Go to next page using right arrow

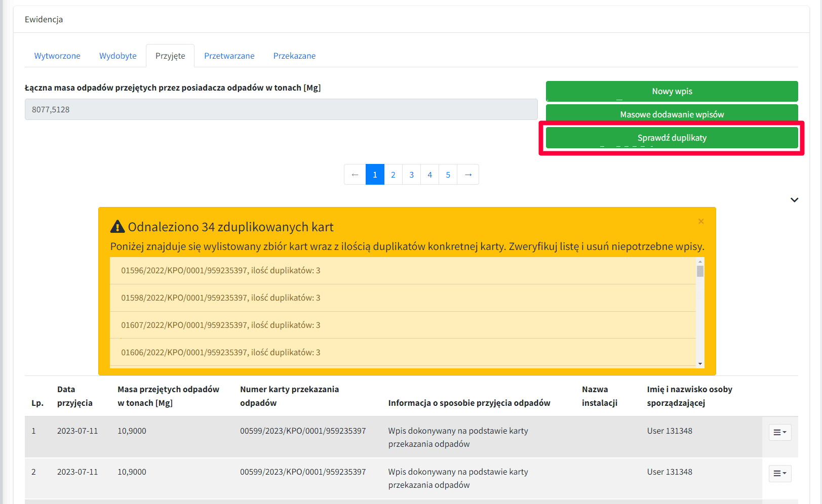[468, 175]
